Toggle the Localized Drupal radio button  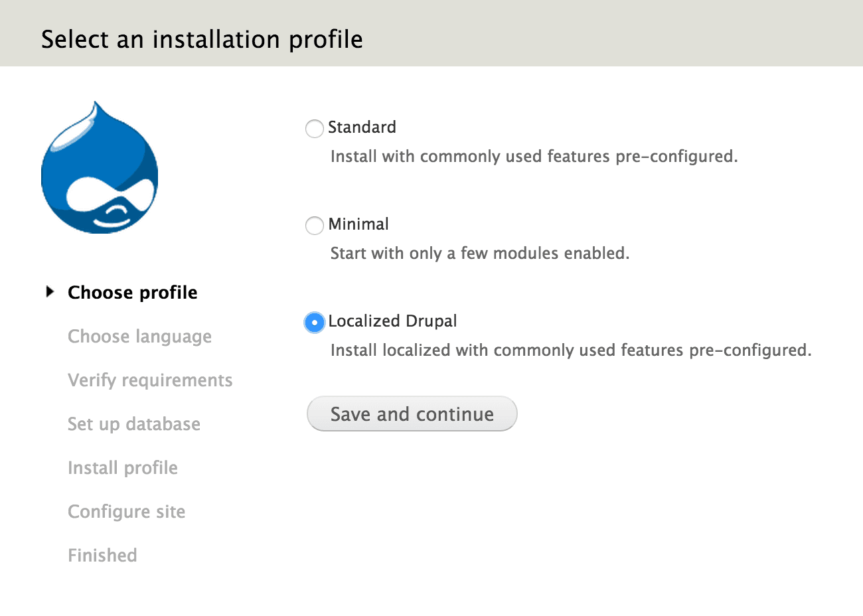point(314,322)
